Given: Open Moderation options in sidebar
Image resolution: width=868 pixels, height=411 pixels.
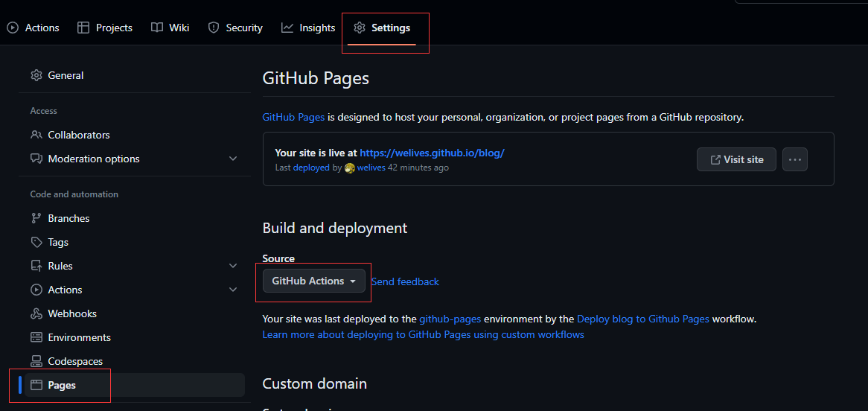Looking at the screenshot, I should point(135,159).
